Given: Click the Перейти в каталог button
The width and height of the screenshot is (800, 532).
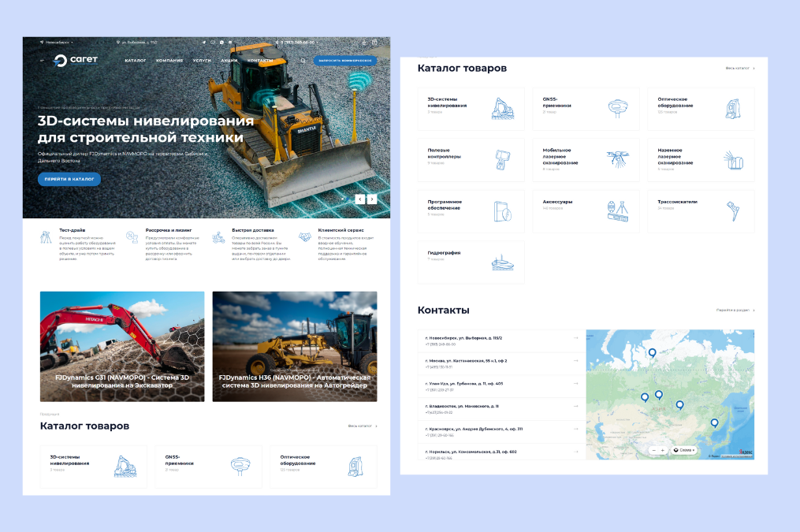Looking at the screenshot, I should (69, 179).
